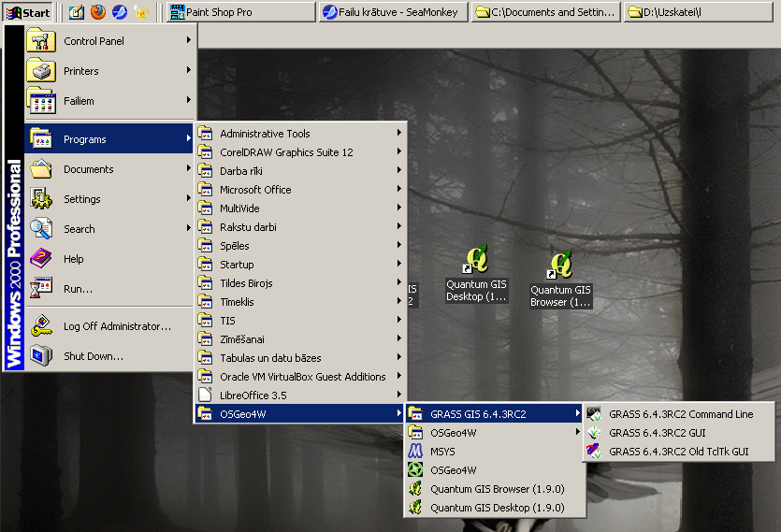Open the Zīmēšanai program group
Screen dimensions: 781x532
300,339
